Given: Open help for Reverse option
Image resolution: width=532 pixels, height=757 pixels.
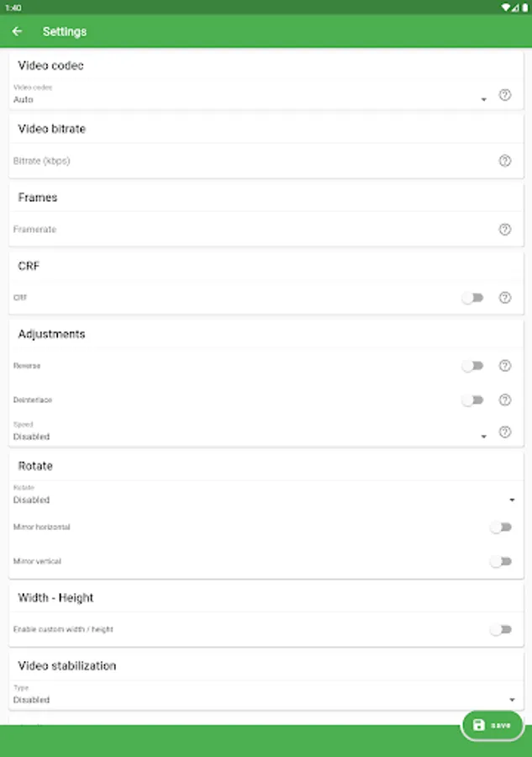Looking at the screenshot, I should coord(505,366).
